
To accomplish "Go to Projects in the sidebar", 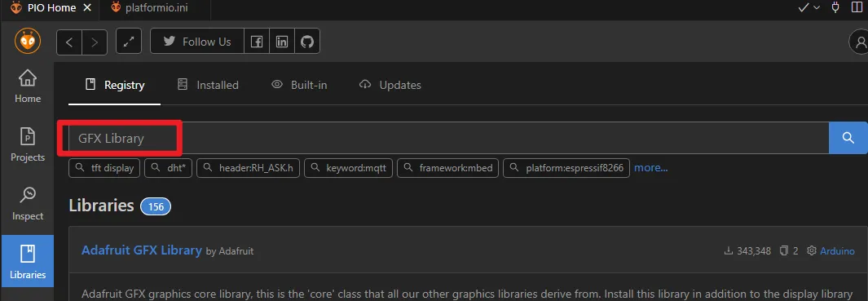I will click(28, 144).
